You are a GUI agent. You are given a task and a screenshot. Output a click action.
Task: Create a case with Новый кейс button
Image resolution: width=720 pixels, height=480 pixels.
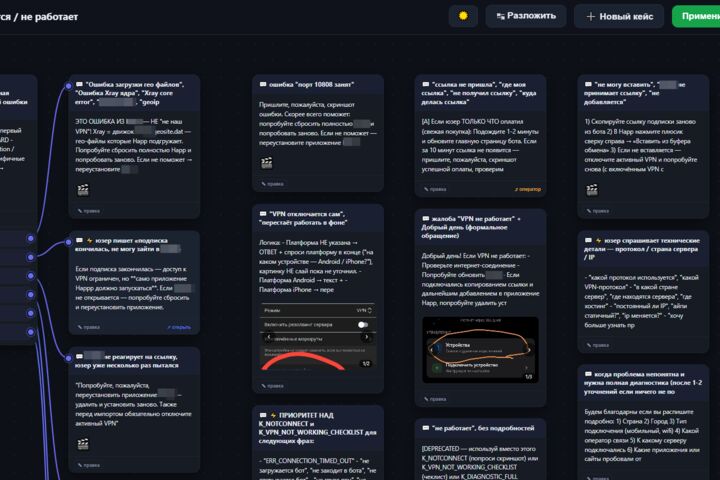click(x=619, y=17)
